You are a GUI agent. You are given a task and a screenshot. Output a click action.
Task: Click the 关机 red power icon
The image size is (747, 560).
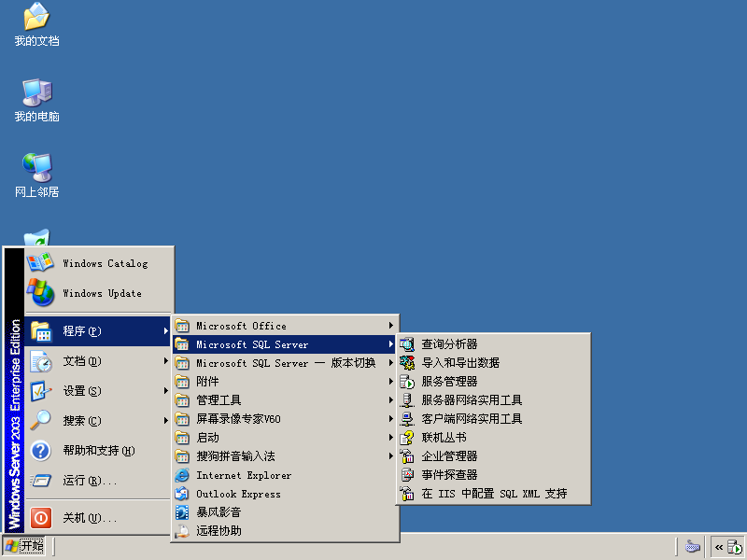41,518
